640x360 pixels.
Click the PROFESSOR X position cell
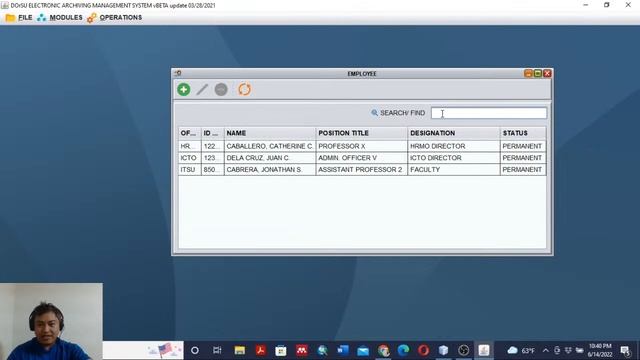362,146
